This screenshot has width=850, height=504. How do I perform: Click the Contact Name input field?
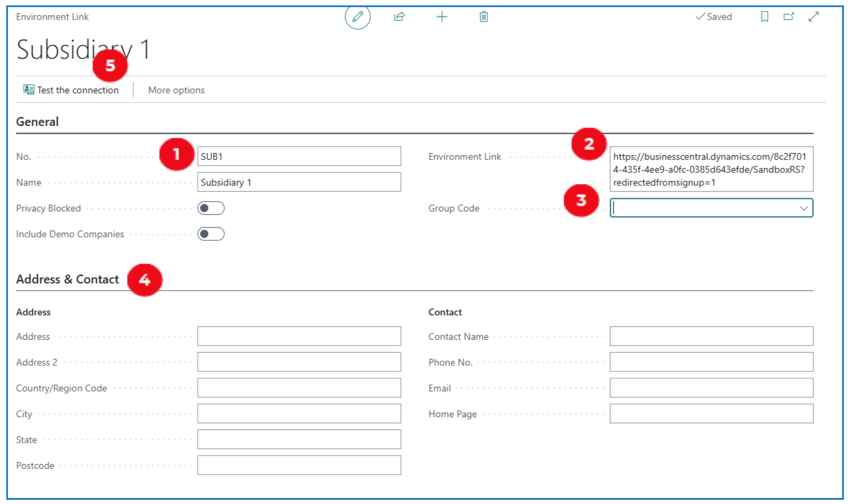point(711,336)
